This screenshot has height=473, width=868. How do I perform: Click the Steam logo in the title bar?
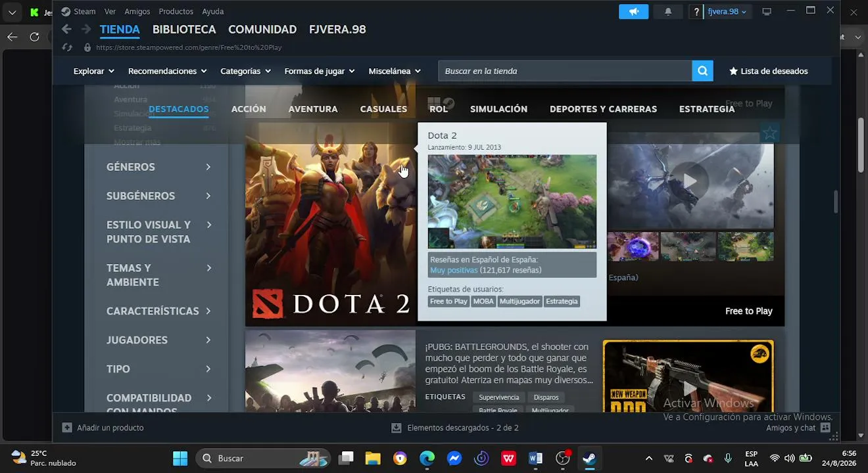click(66, 12)
